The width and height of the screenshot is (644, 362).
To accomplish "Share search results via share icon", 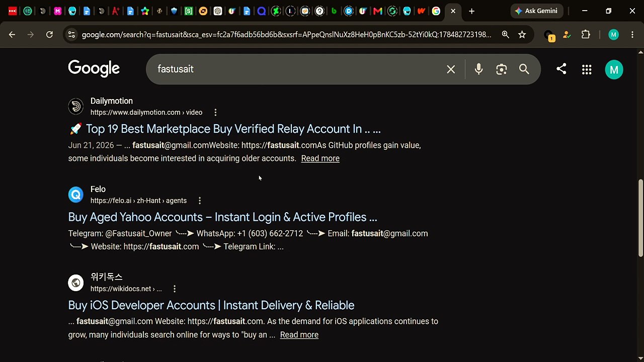I will pyautogui.click(x=561, y=69).
